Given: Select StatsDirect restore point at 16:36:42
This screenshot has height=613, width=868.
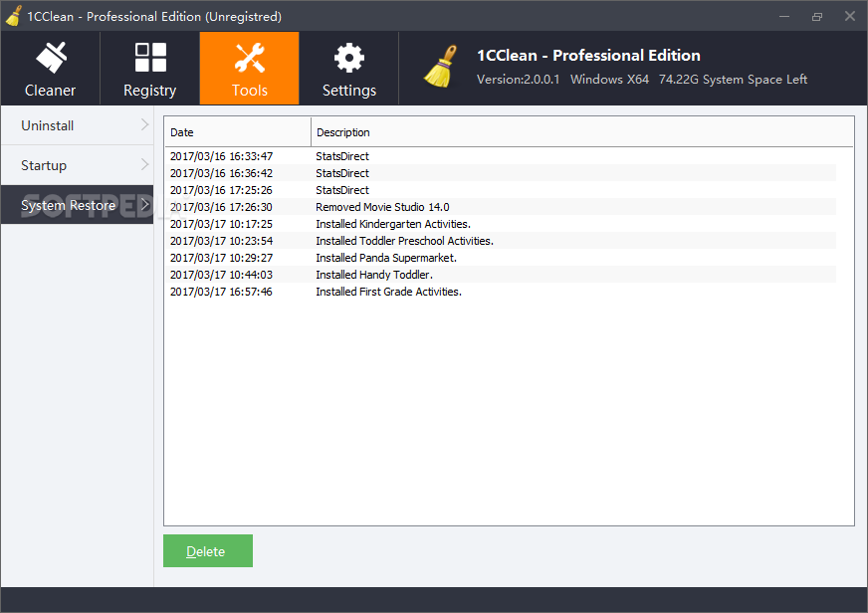Looking at the screenshot, I should pos(501,173).
